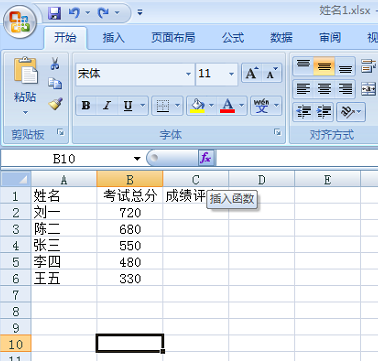
Task: Toggle top vertical alignment
Action: [x=303, y=66]
